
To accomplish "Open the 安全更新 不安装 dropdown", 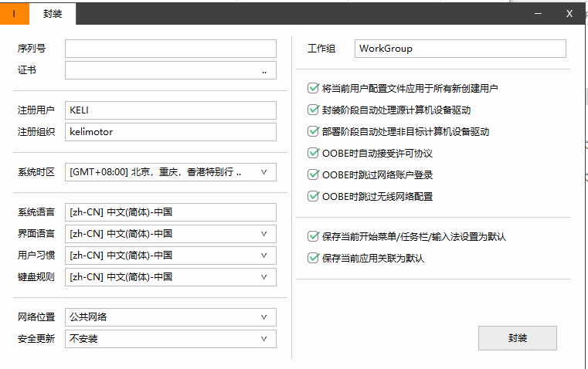I will [x=171, y=339].
